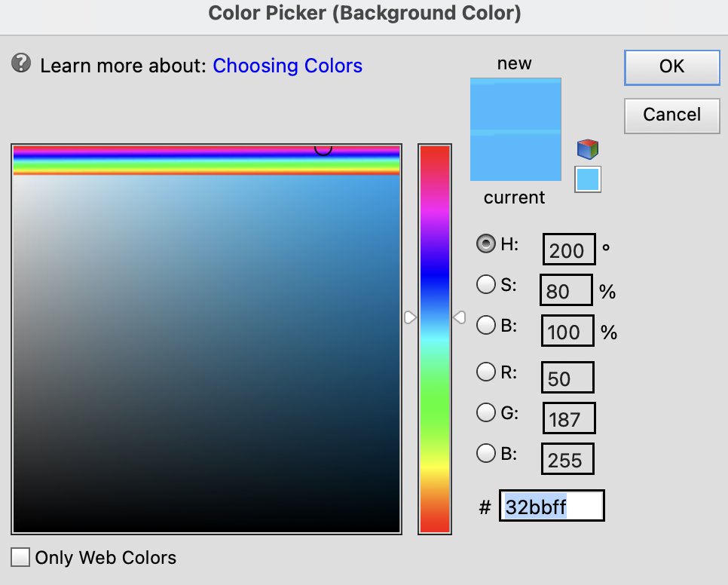The image size is (728, 585).
Task: Open the Choosing Colors help link
Action: pyautogui.click(x=287, y=66)
